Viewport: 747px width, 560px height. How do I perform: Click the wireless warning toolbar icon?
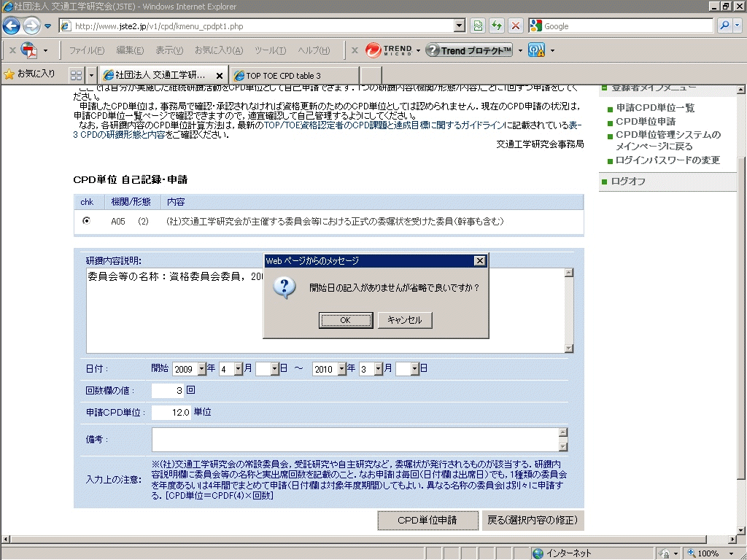click(x=536, y=50)
